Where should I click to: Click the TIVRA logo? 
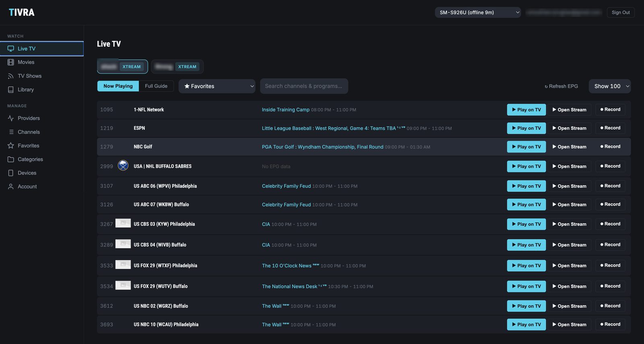22,12
